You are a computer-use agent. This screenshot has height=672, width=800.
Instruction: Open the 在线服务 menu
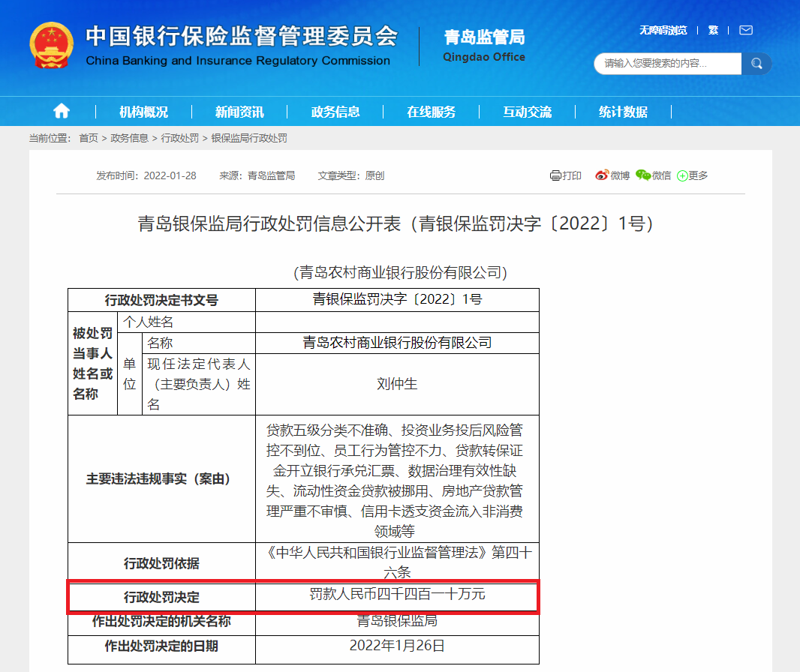[x=431, y=112]
